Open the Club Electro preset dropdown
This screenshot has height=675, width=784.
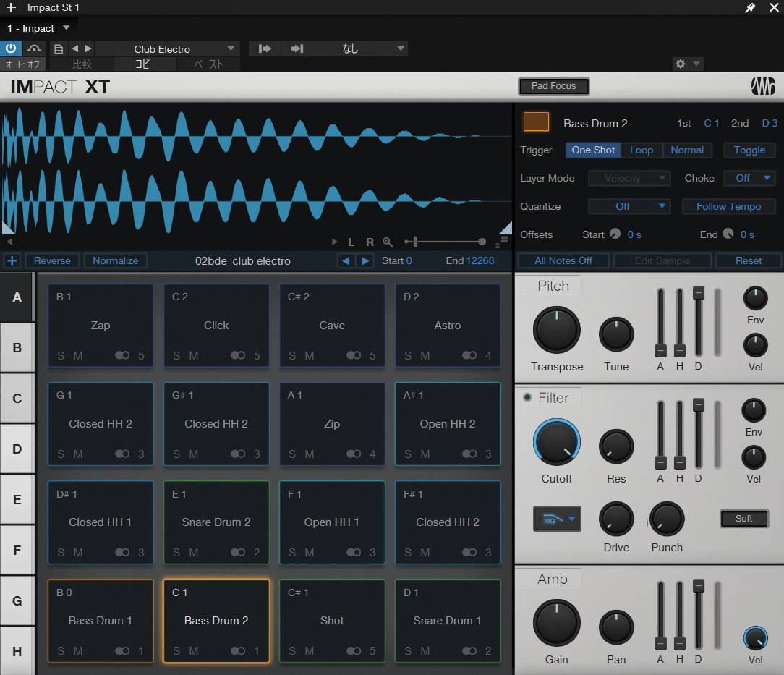point(168,48)
